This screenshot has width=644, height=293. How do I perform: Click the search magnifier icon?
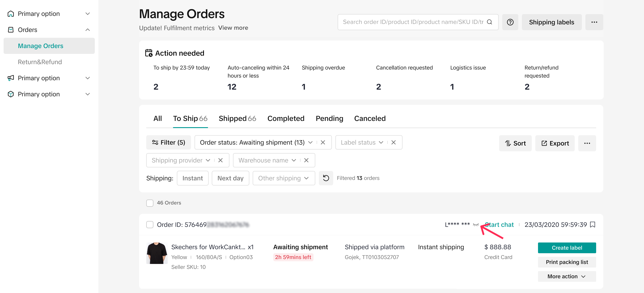click(x=489, y=22)
